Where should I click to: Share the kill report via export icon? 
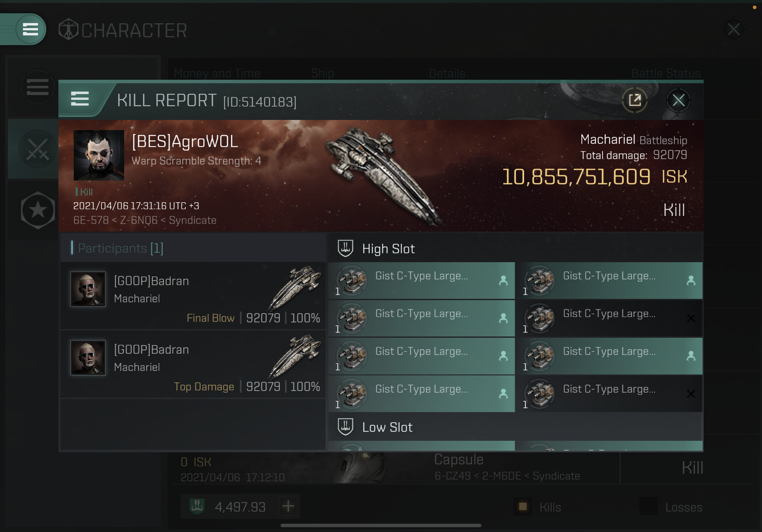634,100
